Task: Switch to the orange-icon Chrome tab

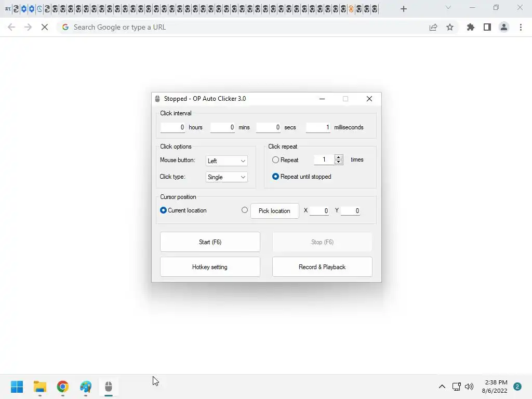Action: [x=351, y=9]
